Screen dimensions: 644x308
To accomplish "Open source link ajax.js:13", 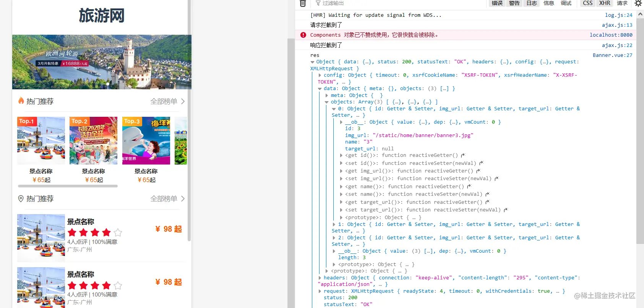I will 617,25.
